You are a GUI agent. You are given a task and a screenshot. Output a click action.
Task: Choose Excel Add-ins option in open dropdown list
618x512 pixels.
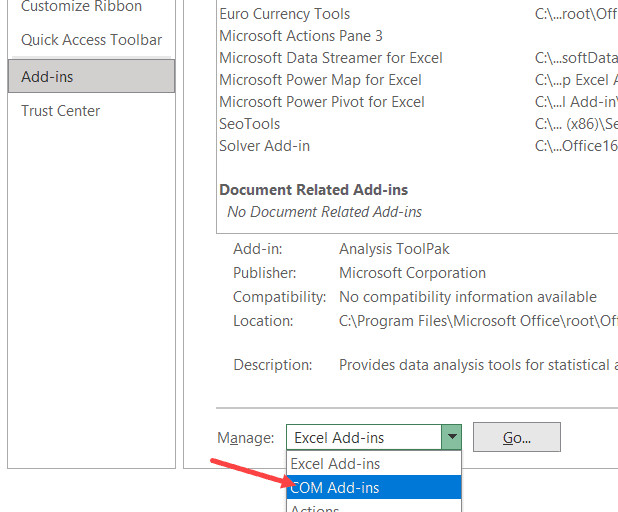click(x=335, y=464)
